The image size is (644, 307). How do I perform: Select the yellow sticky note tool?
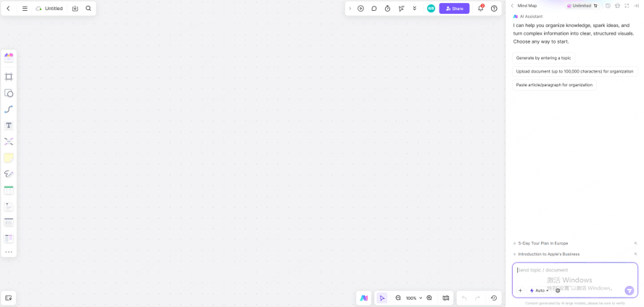(9, 157)
